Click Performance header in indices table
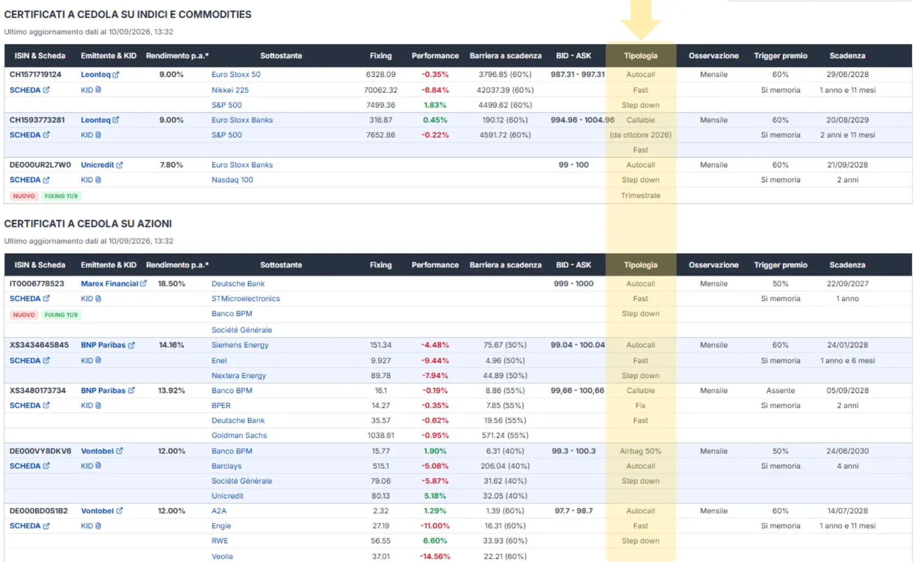 click(435, 56)
